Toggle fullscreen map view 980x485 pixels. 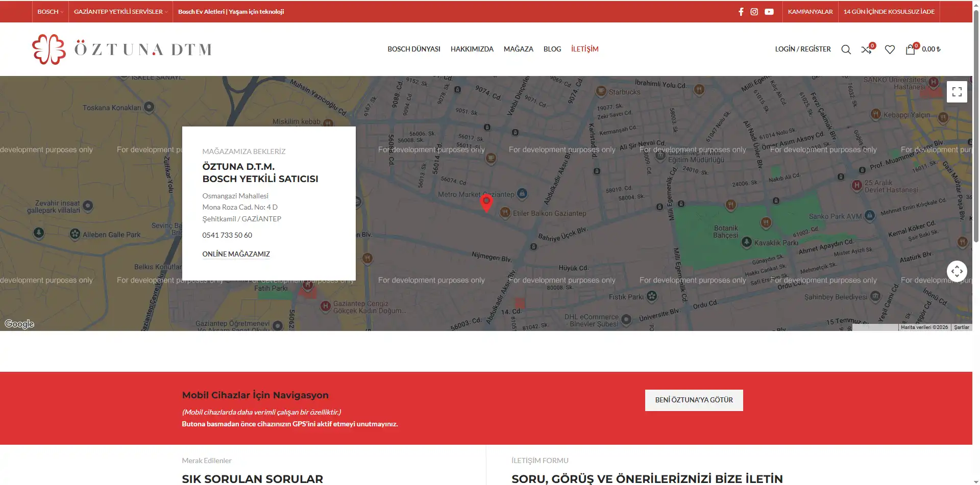pyautogui.click(x=957, y=92)
